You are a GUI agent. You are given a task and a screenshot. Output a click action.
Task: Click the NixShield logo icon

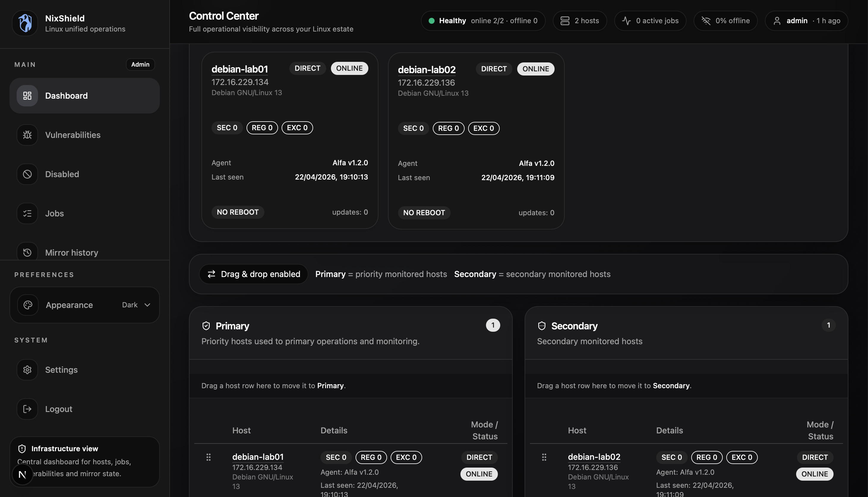[25, 23]
